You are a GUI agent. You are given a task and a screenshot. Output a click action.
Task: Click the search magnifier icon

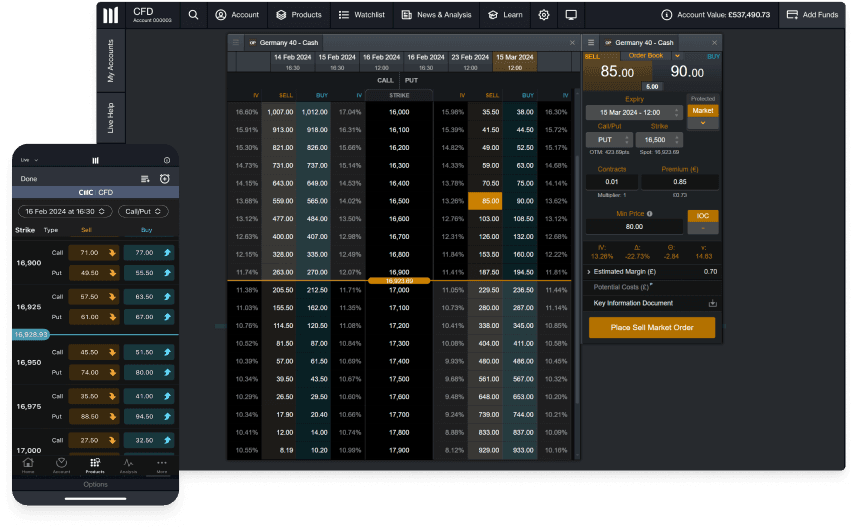pyautogui.click(x=191, y=15)
